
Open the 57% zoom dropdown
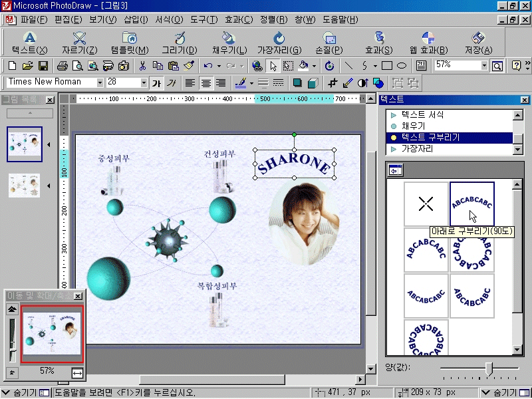click(484, 65)
